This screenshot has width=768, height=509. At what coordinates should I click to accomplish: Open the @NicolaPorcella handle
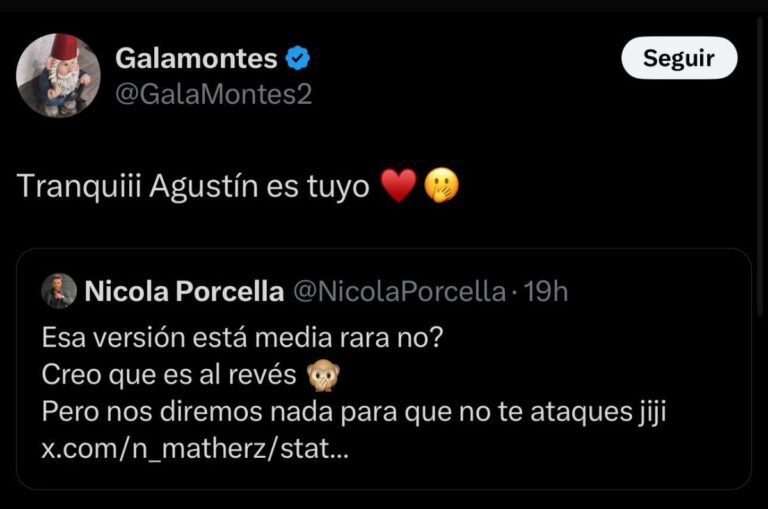pyautogui.click(x=399, y=292)
